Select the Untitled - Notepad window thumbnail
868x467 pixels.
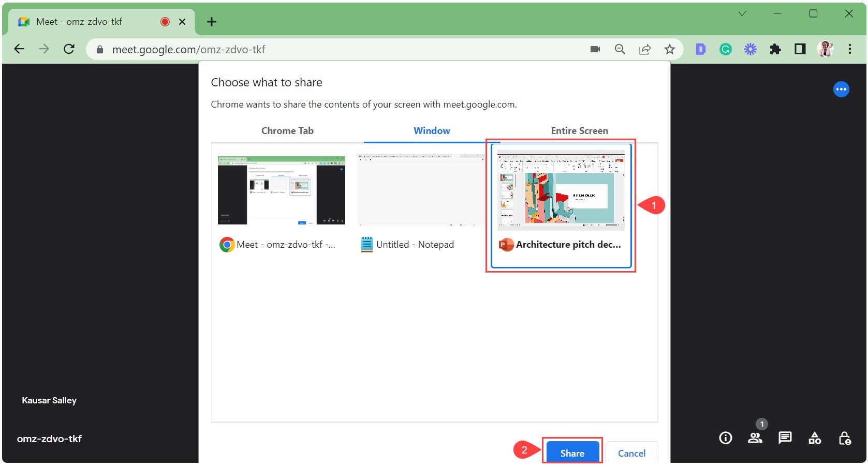point(422,190)
